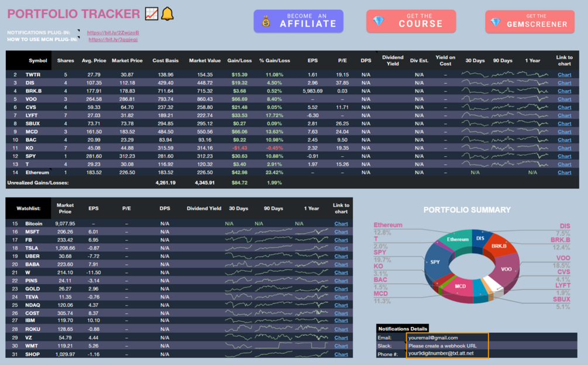The image size is (588, 365).
Task: Follow the Notifications Plug-in bit.ly link
Action: tap(113, 33)
